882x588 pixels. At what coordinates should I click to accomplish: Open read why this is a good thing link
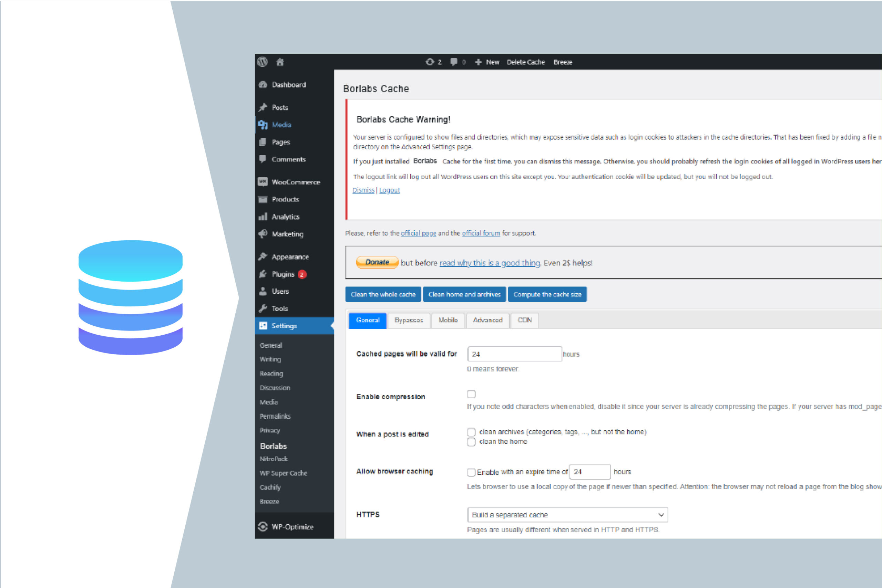(x=490, y=263)
